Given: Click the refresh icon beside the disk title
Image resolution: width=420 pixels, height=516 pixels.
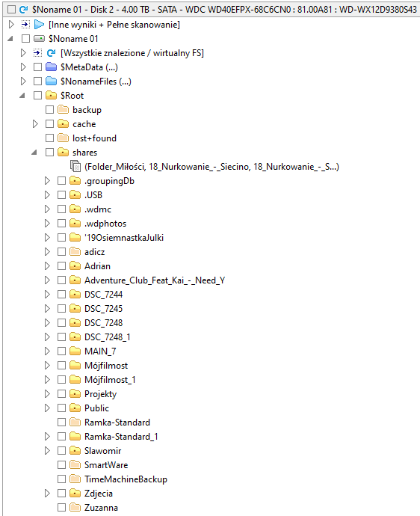Looking at the screenshot, I should coord(24,10).
